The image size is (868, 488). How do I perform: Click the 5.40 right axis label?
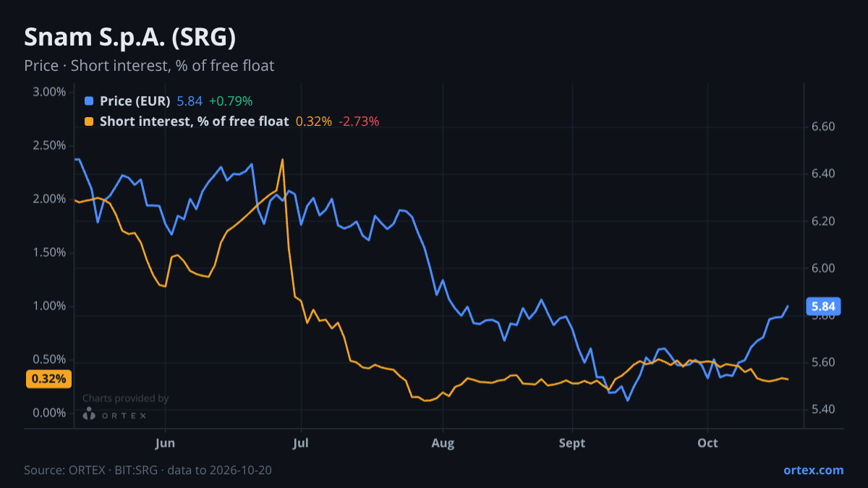(824, 409)
